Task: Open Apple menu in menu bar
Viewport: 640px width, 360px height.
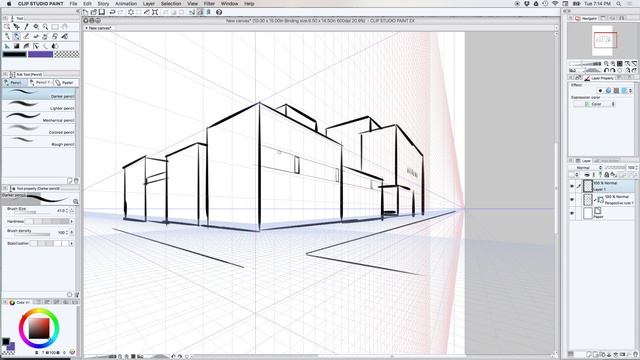Action: [x=9, y=4]
